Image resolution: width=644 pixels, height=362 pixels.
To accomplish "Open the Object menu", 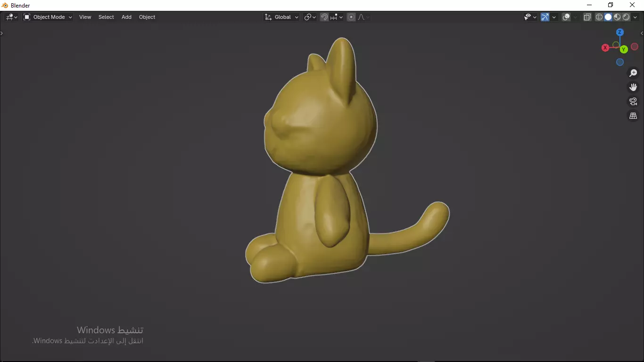I will click(147, 17).
